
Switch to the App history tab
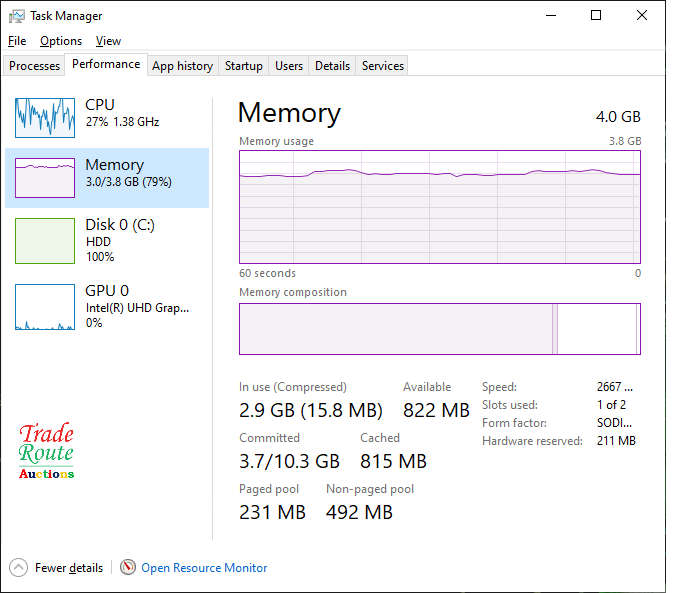coord(182,66)
